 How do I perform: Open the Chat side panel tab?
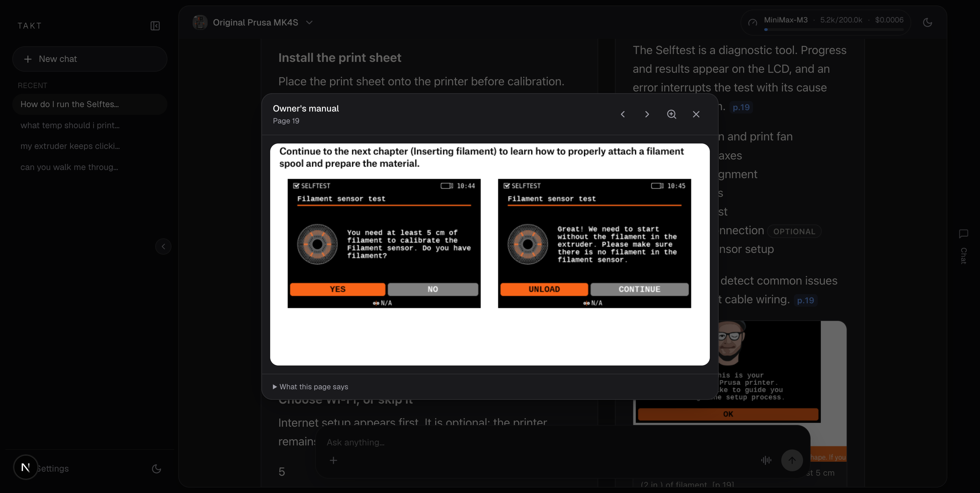(963, 246)
